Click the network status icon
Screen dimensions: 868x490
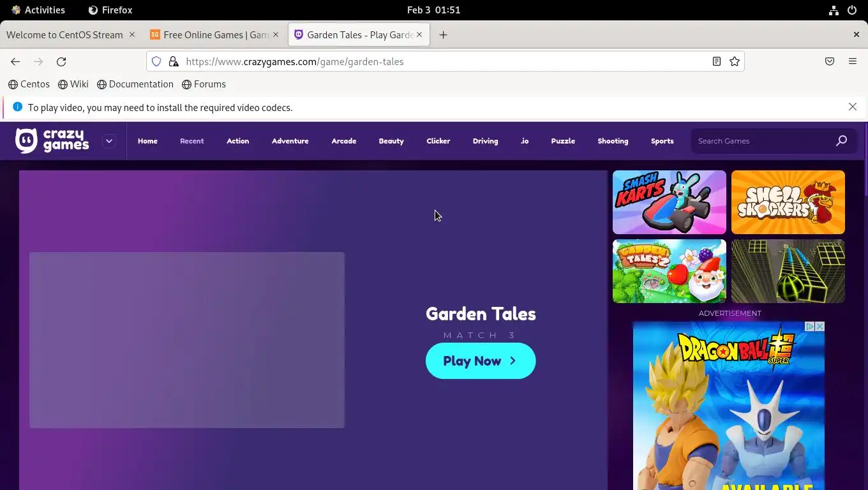(x=834, y=10)
